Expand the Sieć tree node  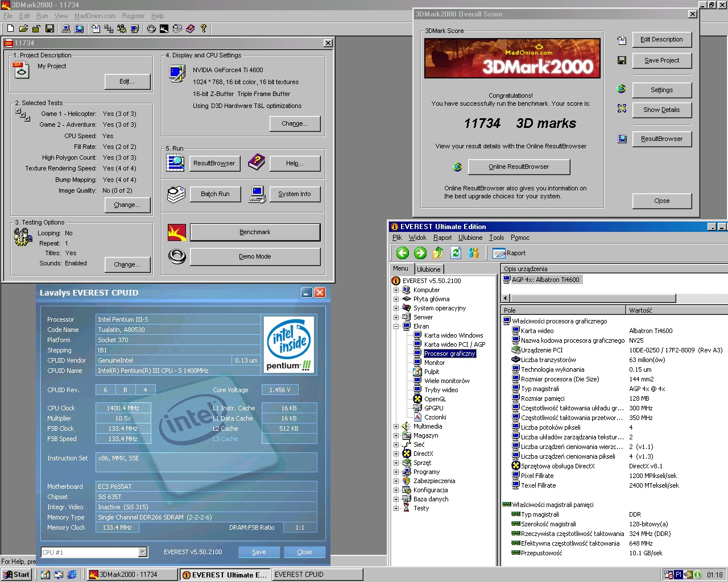[x=396, y=444]
